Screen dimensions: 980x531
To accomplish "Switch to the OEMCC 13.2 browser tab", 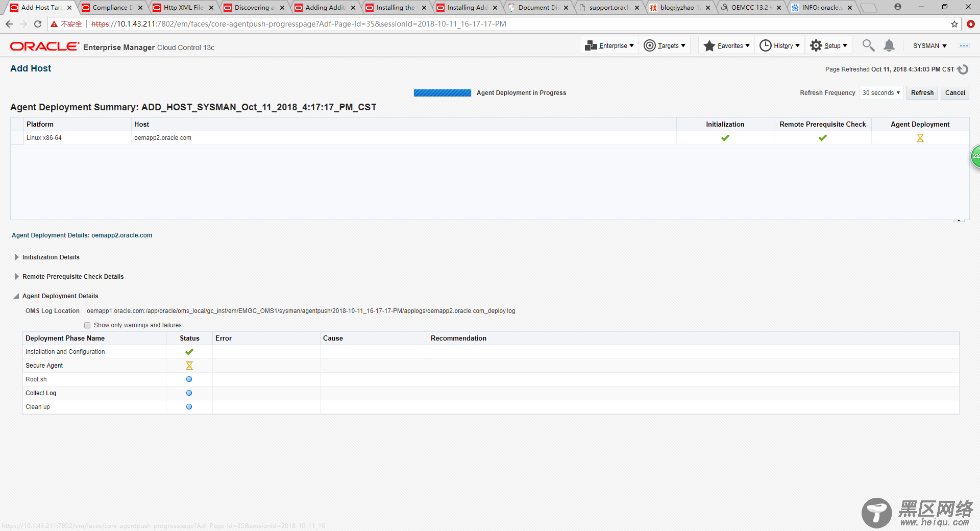I will (751, 8).
